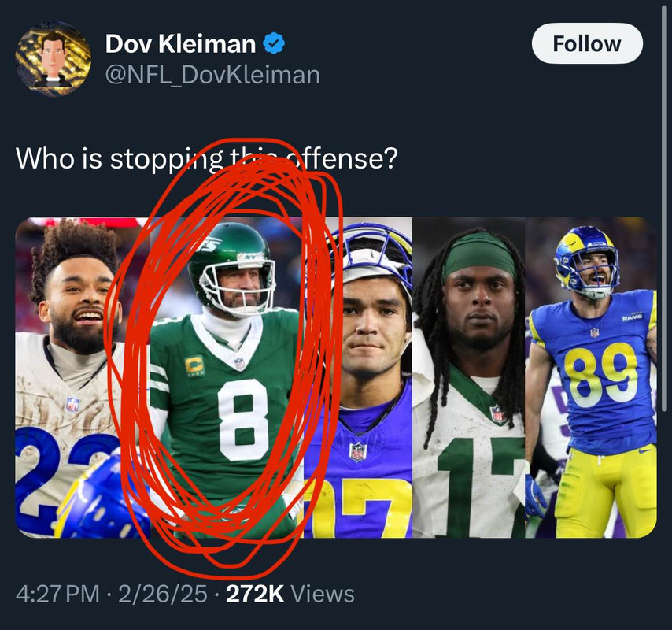Click the blue verified checkmark badge

click(273, 43)
